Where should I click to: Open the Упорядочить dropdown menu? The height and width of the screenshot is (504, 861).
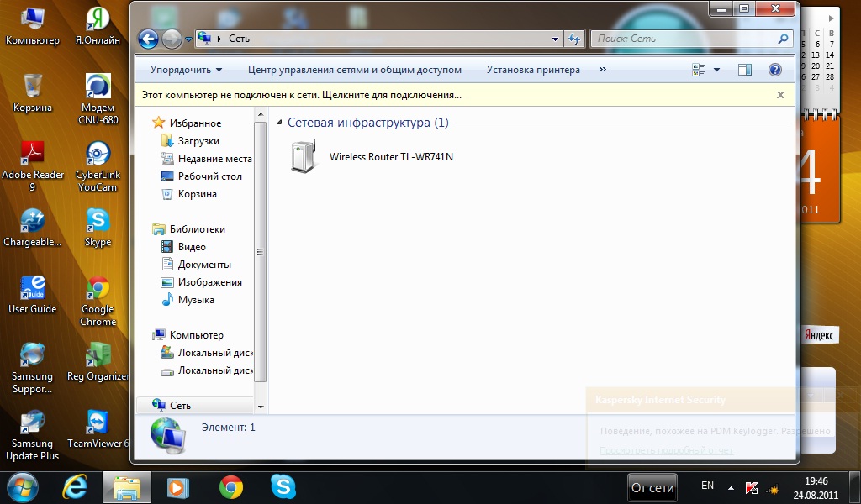click(x=186, y=70)
